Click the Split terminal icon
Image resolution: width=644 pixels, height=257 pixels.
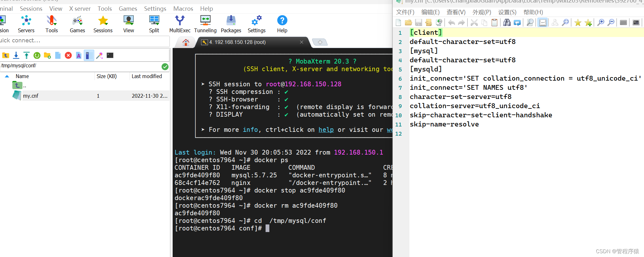(x=154, y=24)
